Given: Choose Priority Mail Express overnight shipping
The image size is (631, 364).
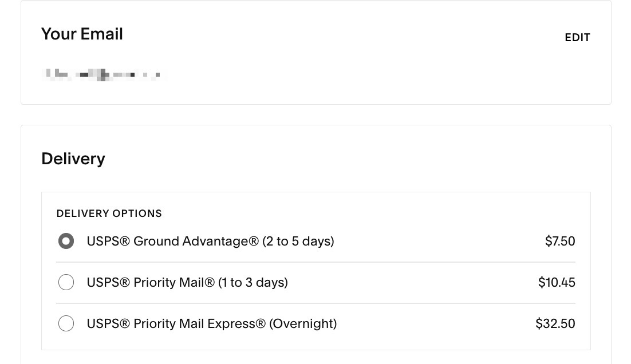Looking at the screenshot, I should pyautogui.click(x=66, y=323).
